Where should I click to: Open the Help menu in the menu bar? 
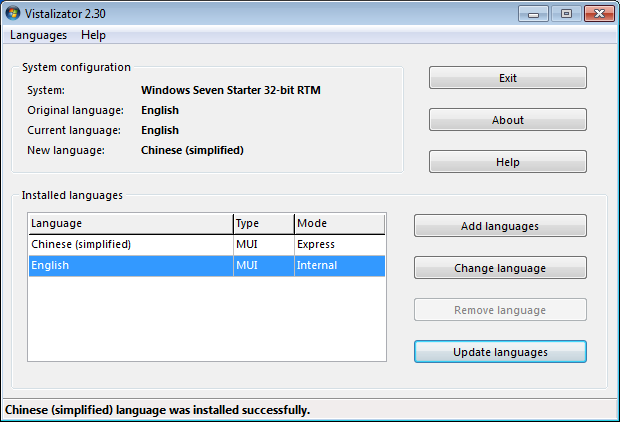(93, 35)
